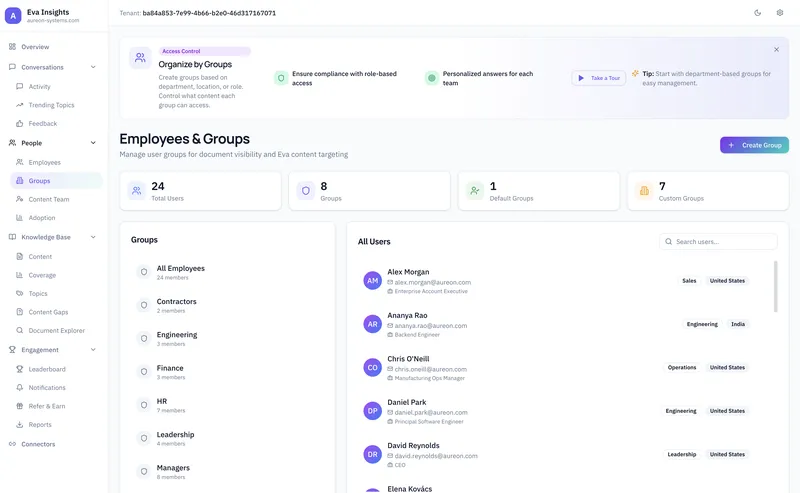Click Leadership tag on David Reynolds
The height and width of the screenshot is (493, 800).
pos(682,454)
